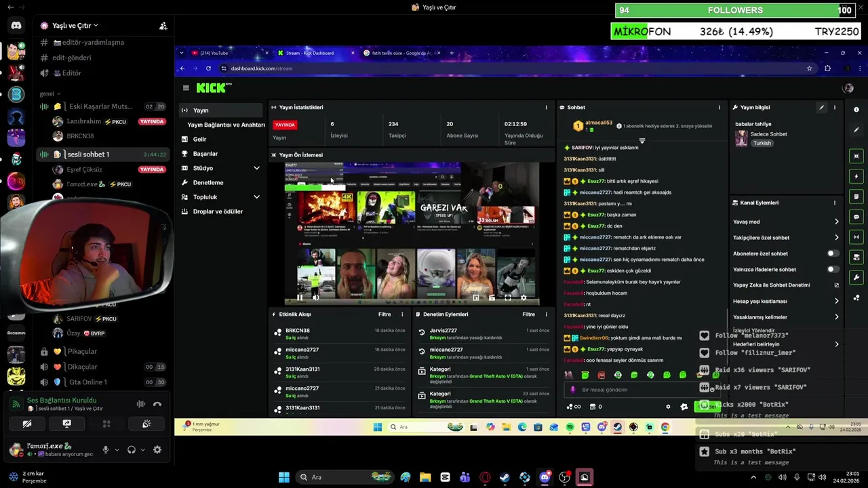Focus the Bir mesaj gönderin chat input
Image resolution: width=868 pixels, height=488 pixels.
pyautogui.click(x=637, y=390)
